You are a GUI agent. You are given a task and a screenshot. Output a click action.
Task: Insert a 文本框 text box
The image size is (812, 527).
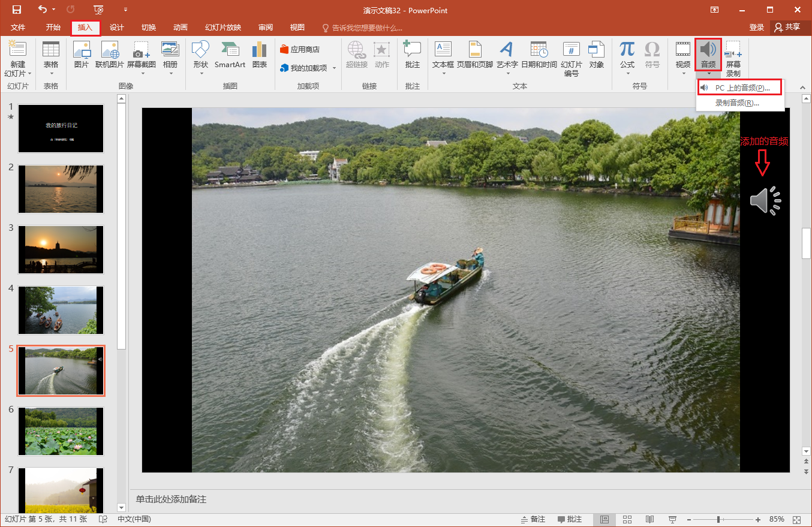click(443, 56)
